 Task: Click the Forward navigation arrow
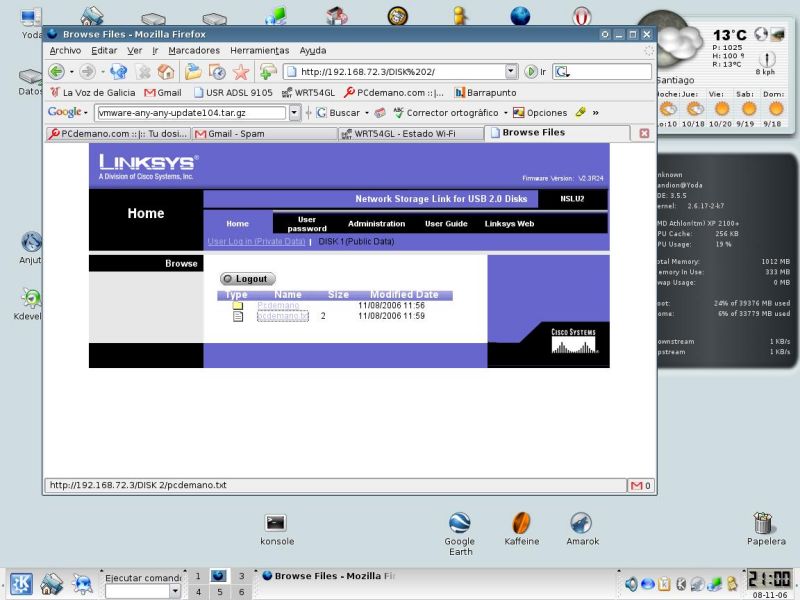coord(88,72)
